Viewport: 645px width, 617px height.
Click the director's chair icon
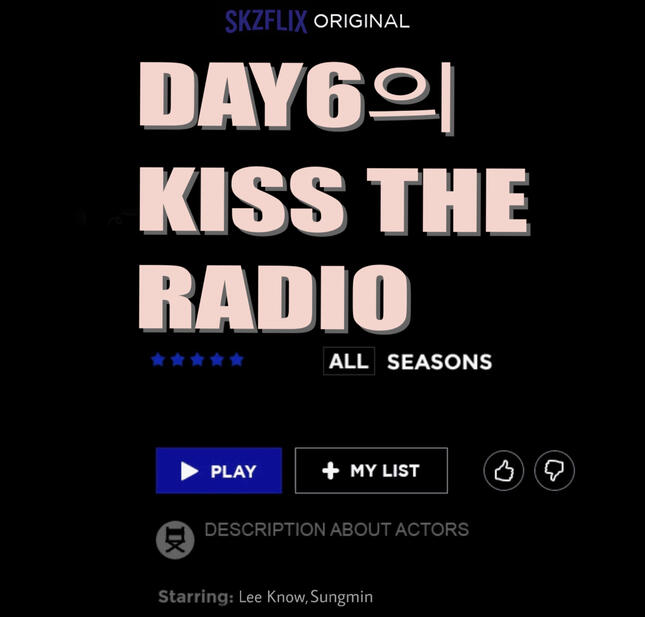[x=175, y=540]
